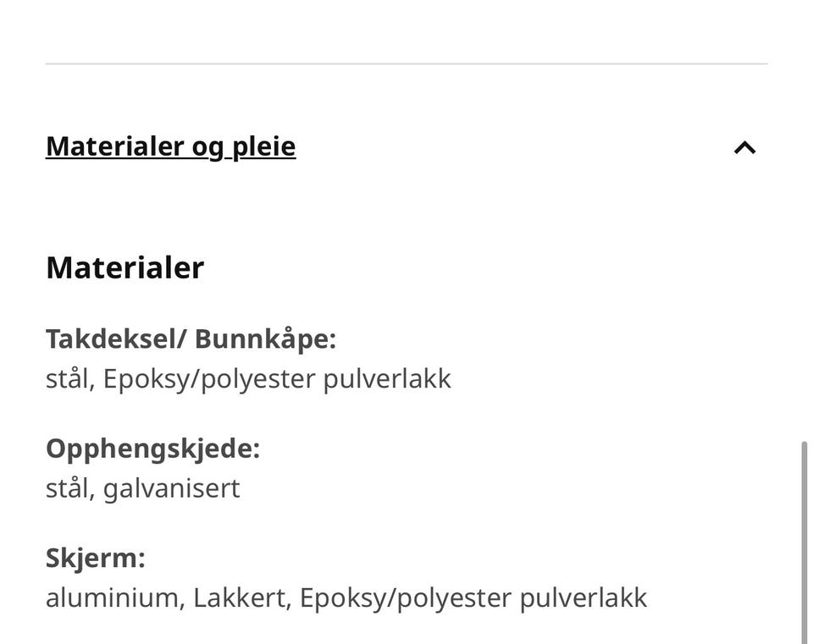Click the Epoksy/polyester pulverlakk text under Takdeksel

coord(249,377)
